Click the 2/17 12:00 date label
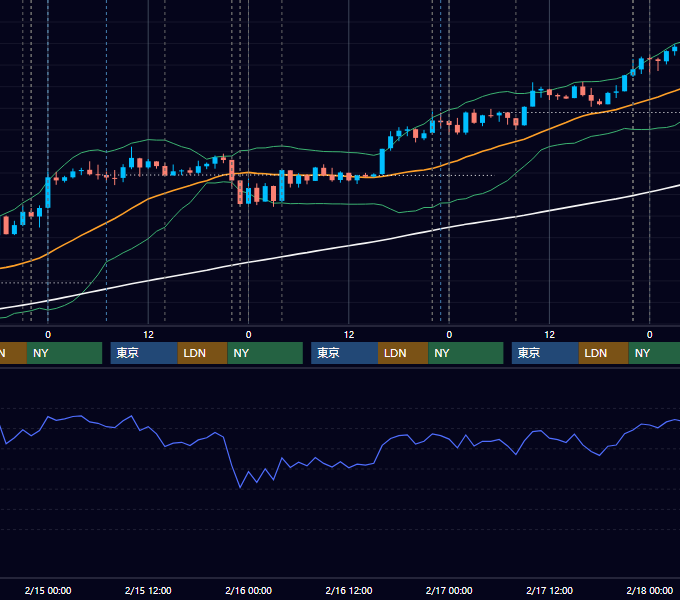Screen dimensions: 680x600 (549, 590)
